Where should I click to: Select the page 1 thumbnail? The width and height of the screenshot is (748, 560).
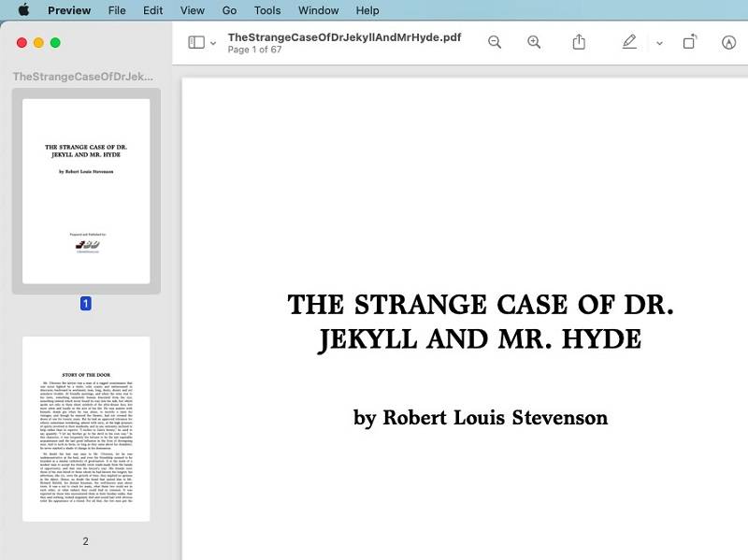coord(86,192)
